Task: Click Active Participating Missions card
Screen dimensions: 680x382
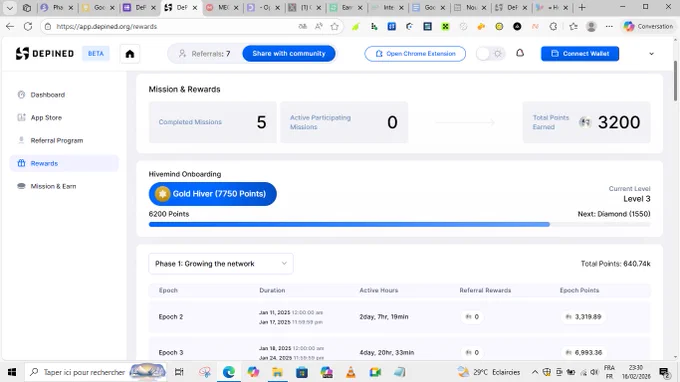Action: click(344, 122)
